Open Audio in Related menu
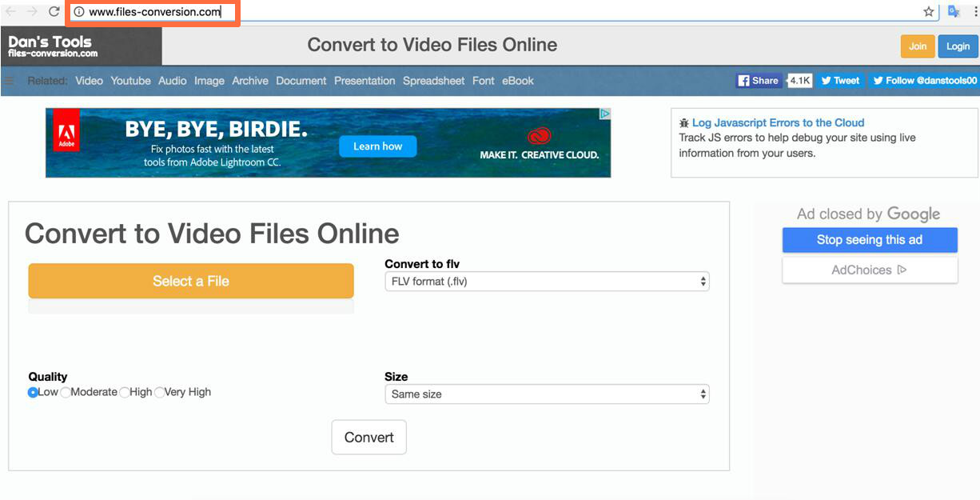 pos(173,81)
